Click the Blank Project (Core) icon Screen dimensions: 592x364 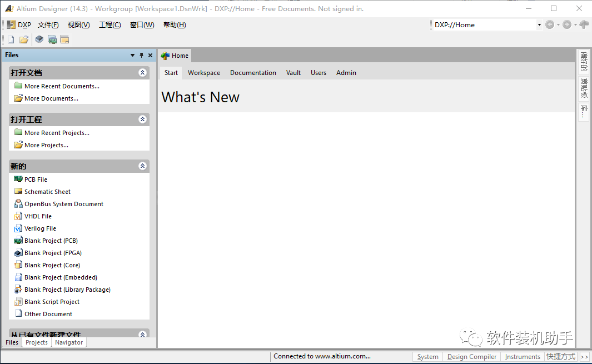tap(18, 265)
